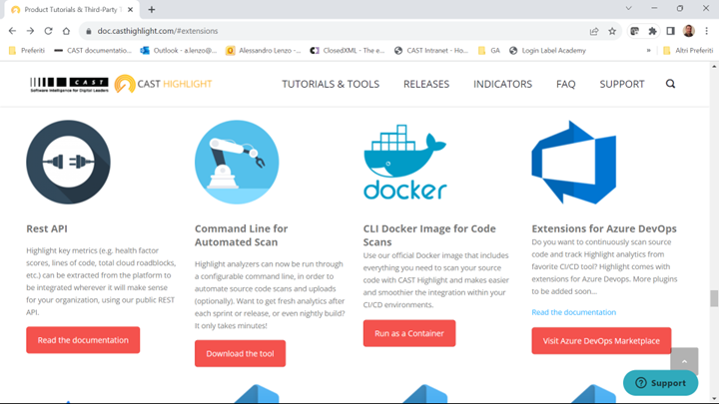Open the CAST documentation bookmark
This screenshot has height=404, width=719.
pyautogui.click(x=93, y=50)
